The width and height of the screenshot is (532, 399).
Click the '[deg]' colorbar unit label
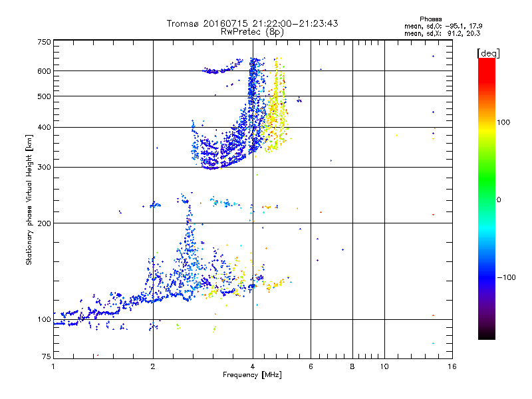(488, 53)
